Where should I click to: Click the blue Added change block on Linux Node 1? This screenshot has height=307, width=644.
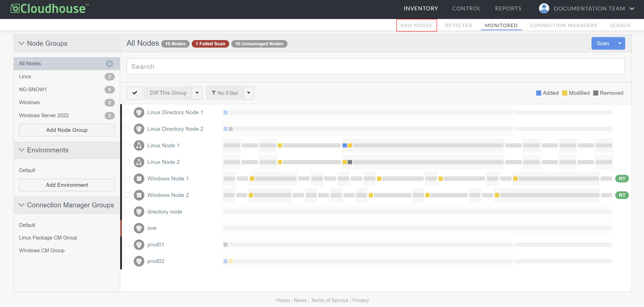[x=344, y=145]
